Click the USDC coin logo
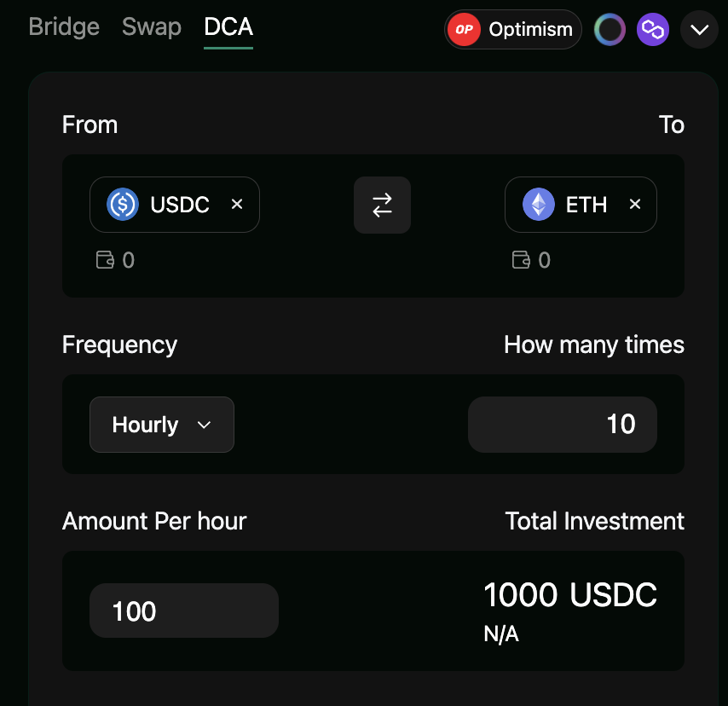This screenshot has width=728, height=706. pyautogui.click(x=121, y=205)
